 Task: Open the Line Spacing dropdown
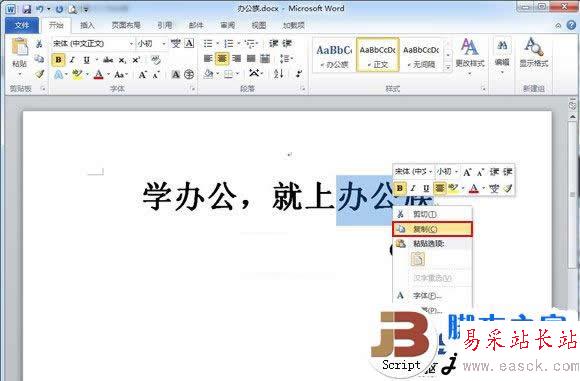click(x=286, y=58)
